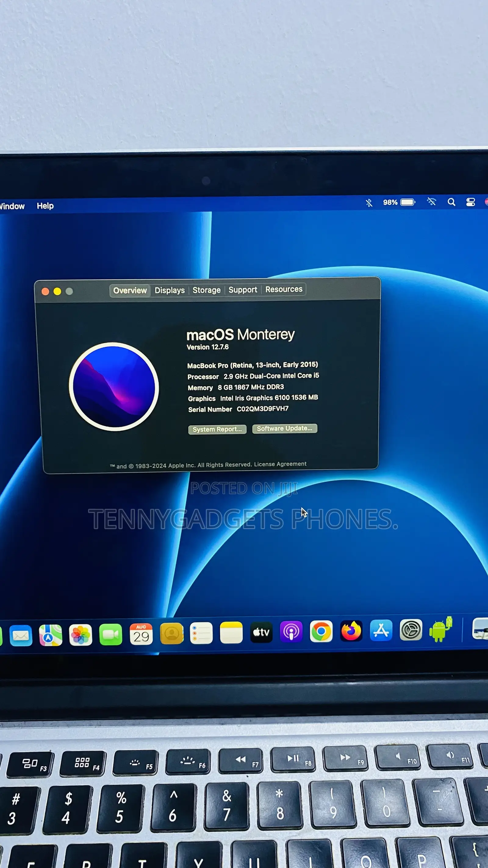The image size is (488, 868).
Task: Click the macOS Monterey title text
Action: coord(240,335)
